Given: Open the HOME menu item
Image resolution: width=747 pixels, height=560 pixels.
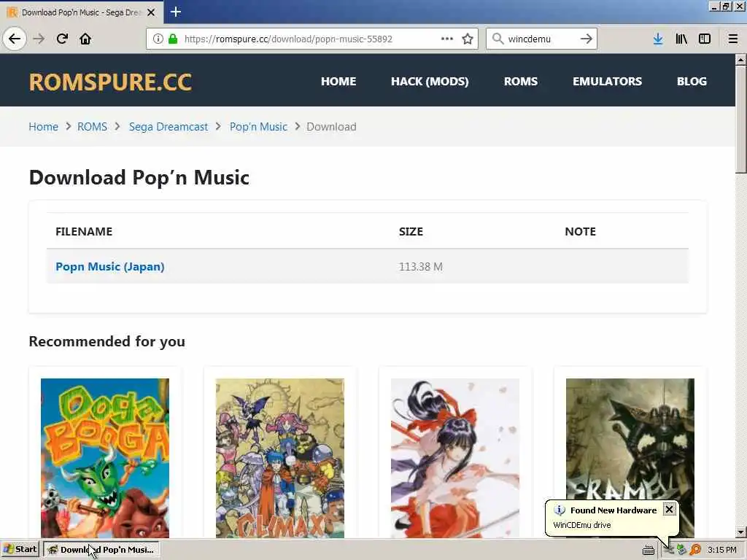Looking at the screenshot, I should coord(338,82).
